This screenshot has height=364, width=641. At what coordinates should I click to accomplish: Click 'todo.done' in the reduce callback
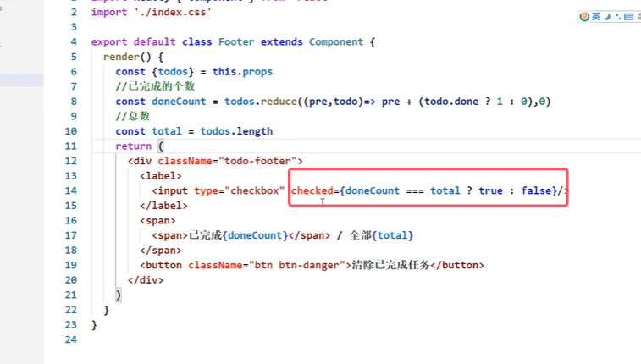[451, 102]
